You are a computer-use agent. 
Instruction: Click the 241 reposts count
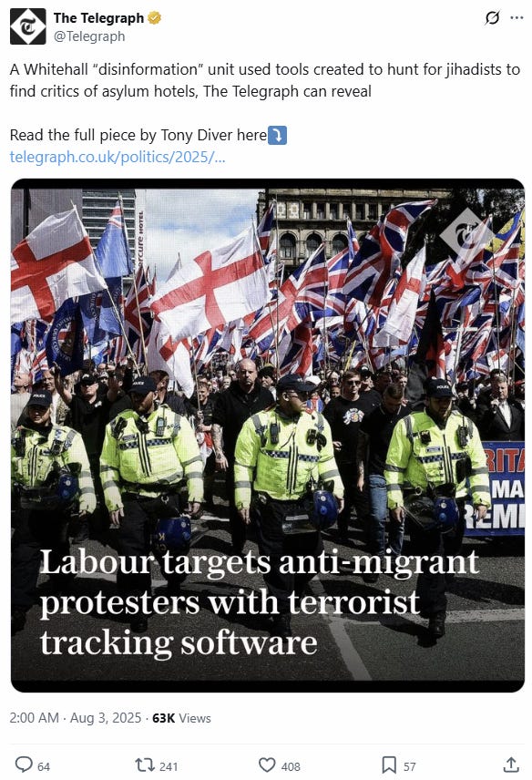(168, 766)
